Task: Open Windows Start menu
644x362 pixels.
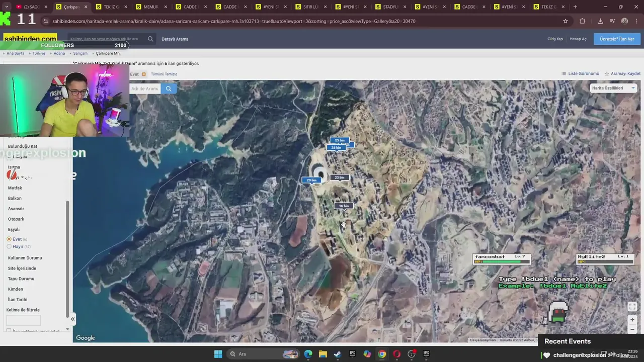Action: 218,354
